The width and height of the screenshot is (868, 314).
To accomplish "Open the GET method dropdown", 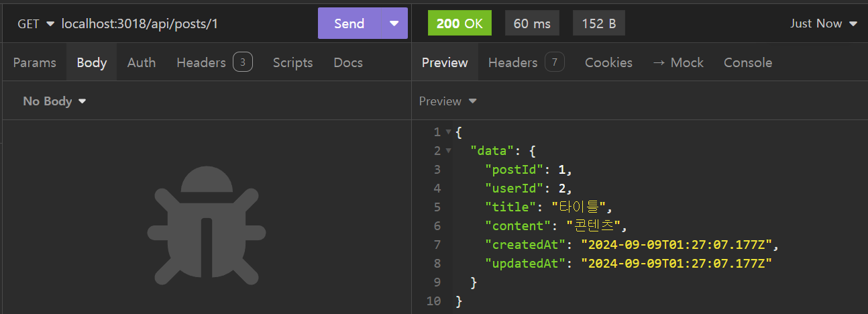I will coord(36,23).
